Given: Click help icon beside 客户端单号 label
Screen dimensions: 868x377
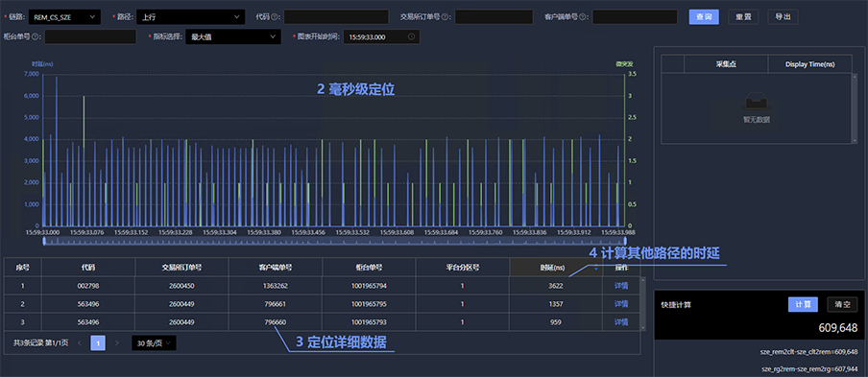Looking at the screenshot, I should [x=583, y=17].
